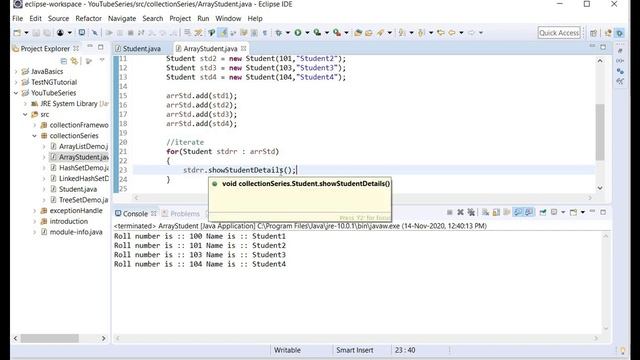
Task: Open Display Selected Console dropdown arrow
Action: (x=563, y=212)
